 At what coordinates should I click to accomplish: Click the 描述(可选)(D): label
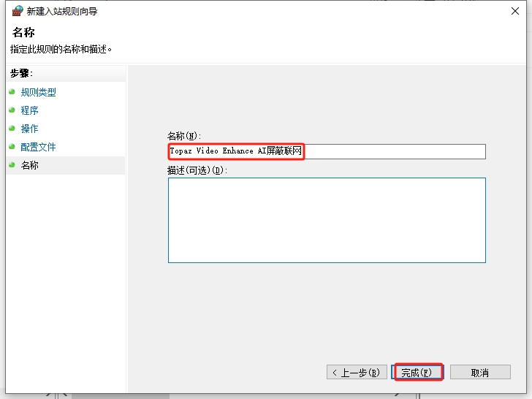point(197,170)
